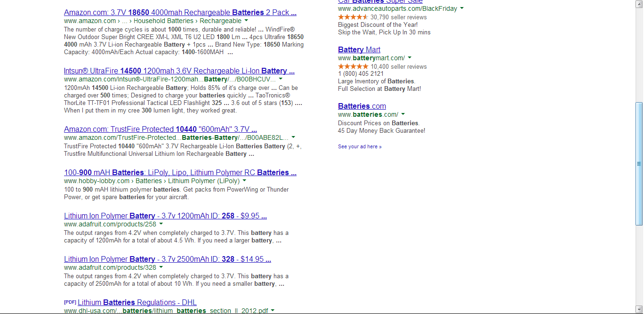Open the Amazon 18650 4000mah Batteries 2 Pack result
This screenshot has height=314, width=644.
(180, 12)
